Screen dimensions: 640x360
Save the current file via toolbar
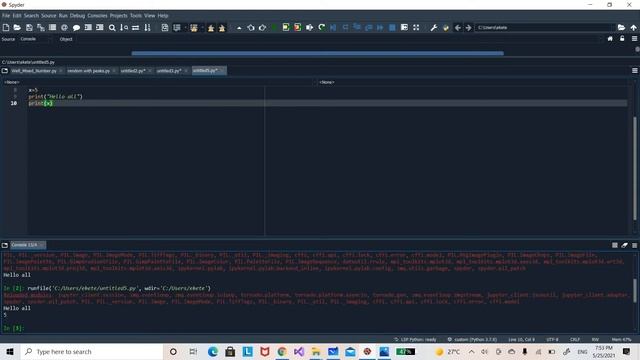click(29, 27)
